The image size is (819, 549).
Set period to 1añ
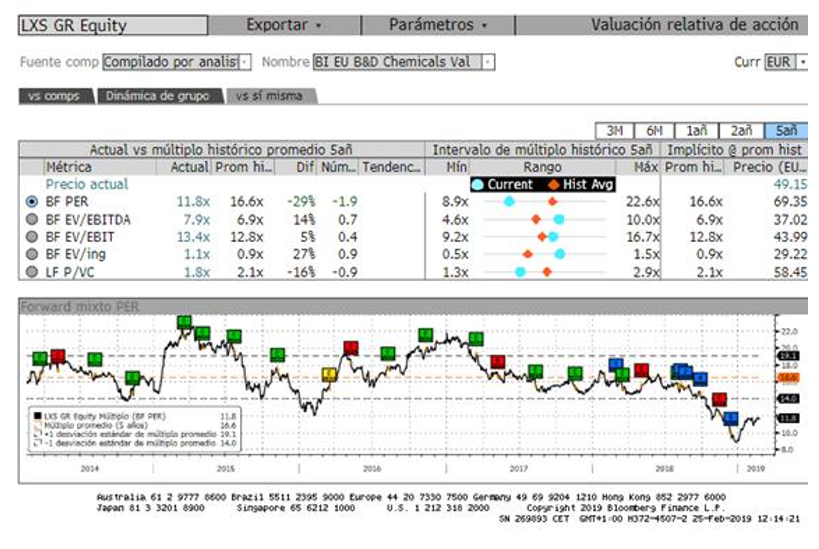(x=696, y=131)
